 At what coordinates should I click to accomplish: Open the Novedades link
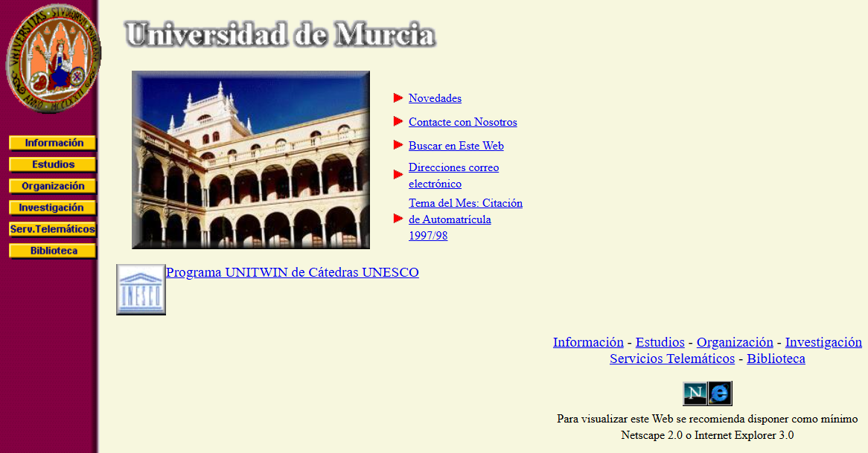pos(435,98)
